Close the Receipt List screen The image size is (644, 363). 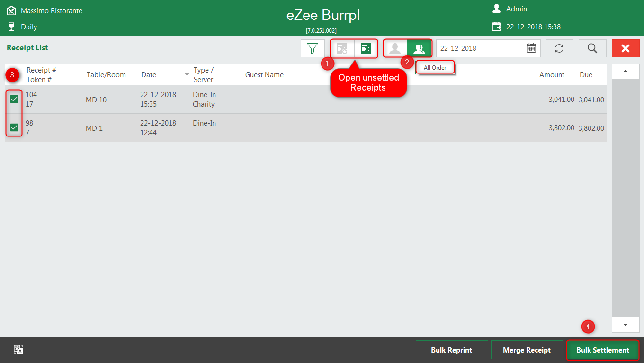click(x=626, y=48)
